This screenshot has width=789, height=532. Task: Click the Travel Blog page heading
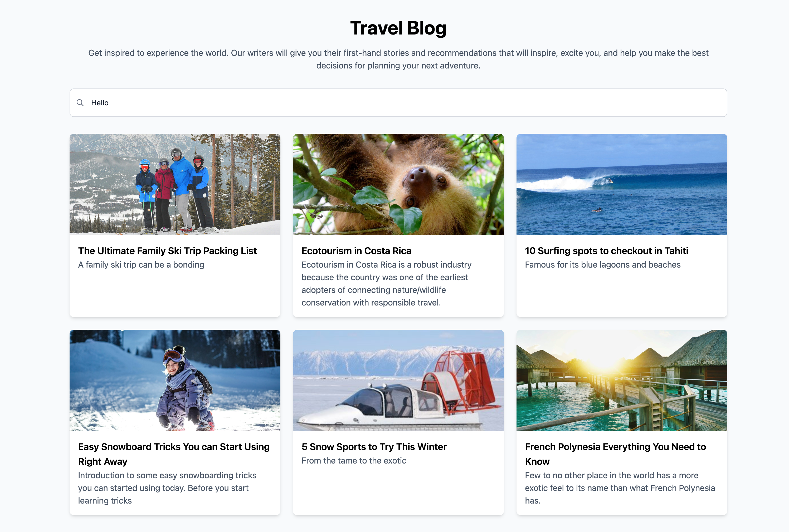[x=398, y=28]
